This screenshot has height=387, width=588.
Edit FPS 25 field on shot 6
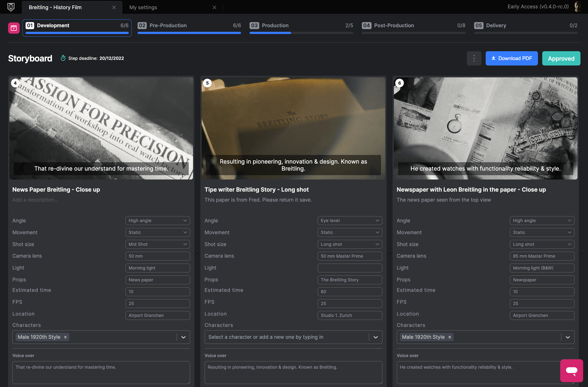coord(542,303)
